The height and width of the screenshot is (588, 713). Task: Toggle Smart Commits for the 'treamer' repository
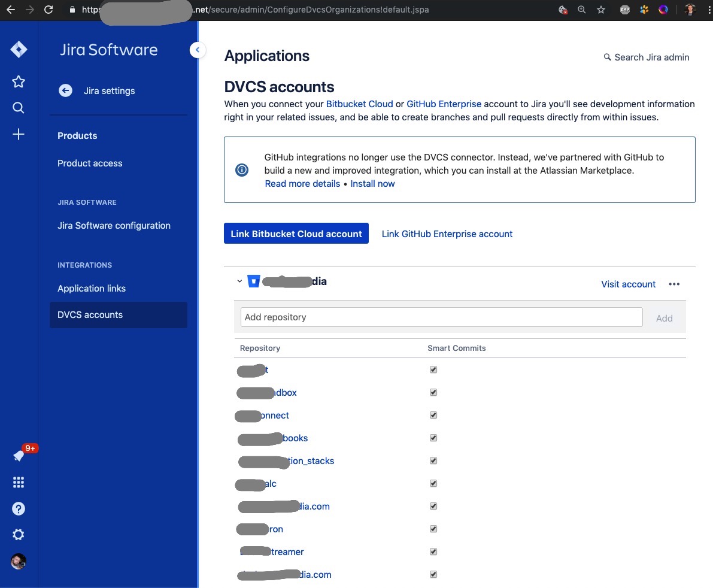(433, 551)
